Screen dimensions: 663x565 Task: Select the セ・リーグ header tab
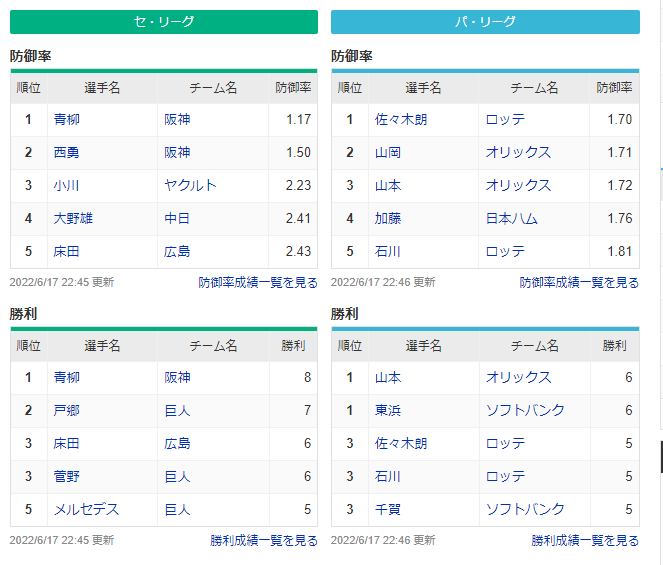[164, 22]
